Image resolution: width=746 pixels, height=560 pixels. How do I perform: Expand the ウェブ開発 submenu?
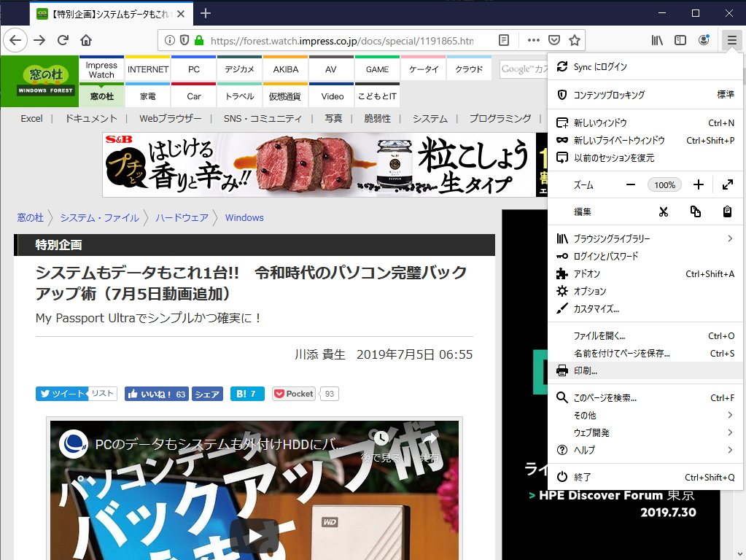tap(642, 432)
